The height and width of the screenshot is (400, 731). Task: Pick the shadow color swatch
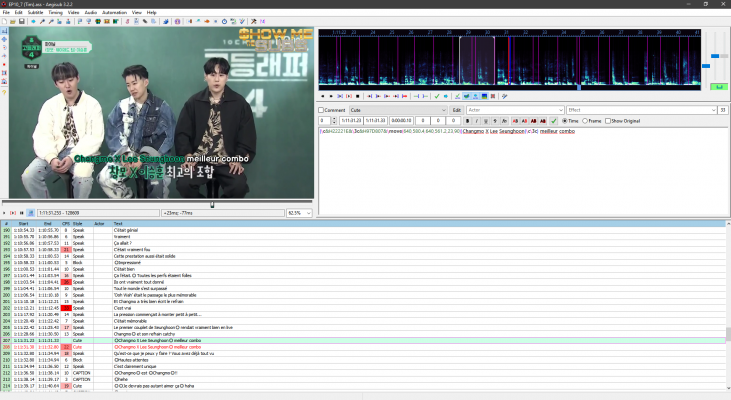pos(543,121)
